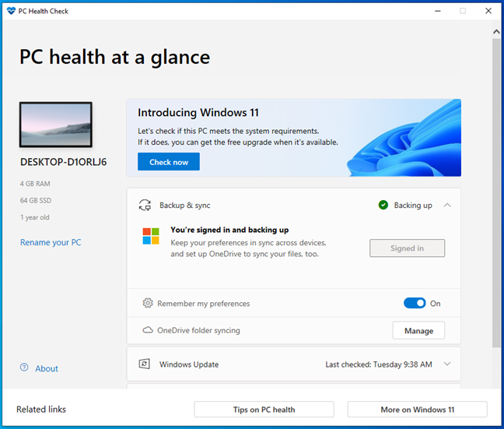Screen dimensions: 504x429
Task: Open Tips on PC health
Action: (264, 410)
